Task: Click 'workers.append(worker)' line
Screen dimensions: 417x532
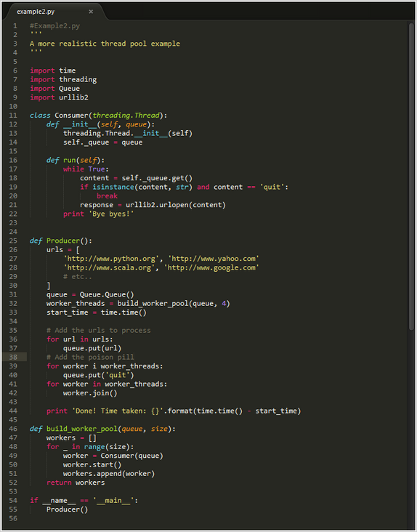Action: coord(109,474)
